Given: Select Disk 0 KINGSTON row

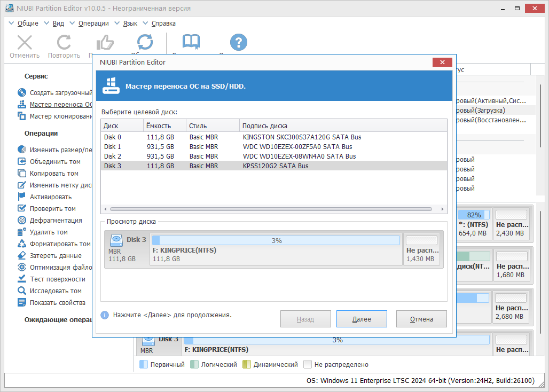Looking at the screenshot, I should point(274,137).
